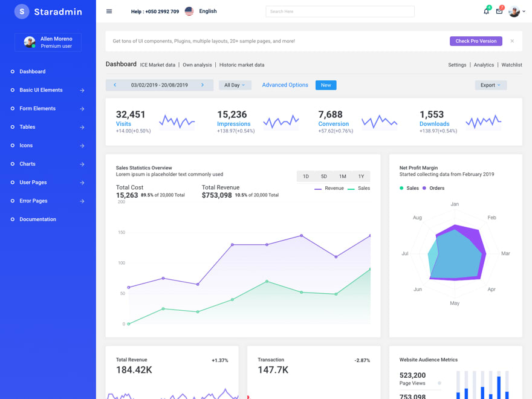Image resolution: width=532 pixels, height=399 pixels.
Task: Toggle the hamburger sidebar menu icon
Action: point(109,11)
